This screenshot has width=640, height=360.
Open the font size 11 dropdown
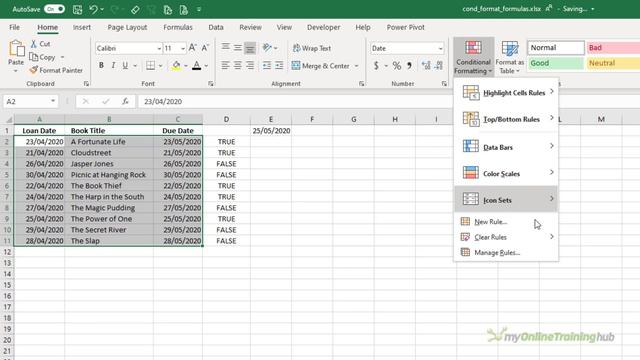[x=183, y=49]
